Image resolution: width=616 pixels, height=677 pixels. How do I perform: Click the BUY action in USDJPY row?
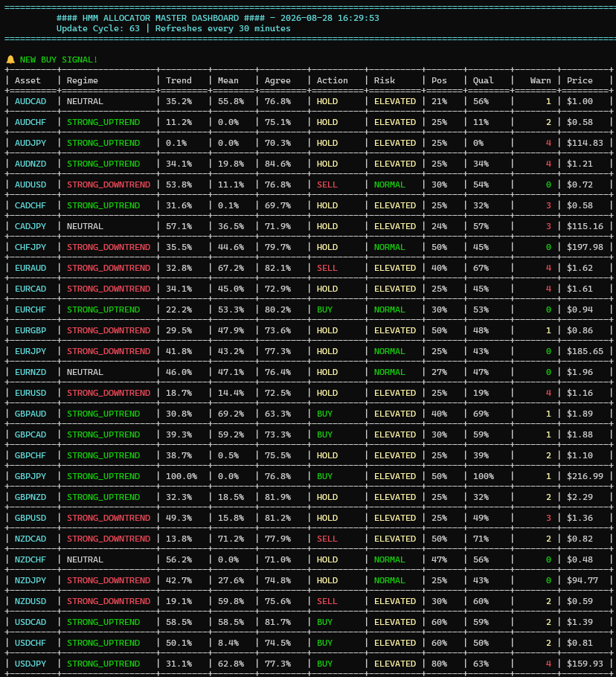[324, 664]
